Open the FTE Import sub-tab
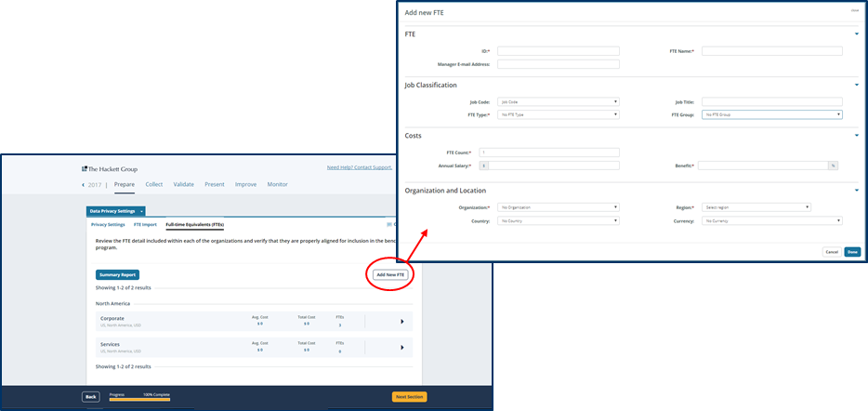Screen dimensions: 868x411 pyautogui.click(x=145, y=224)
